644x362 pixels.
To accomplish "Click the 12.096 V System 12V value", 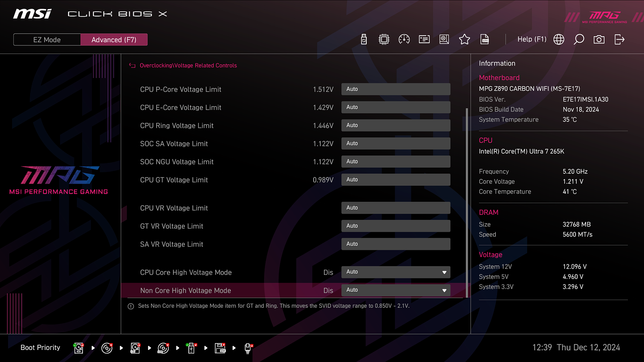I will tap(574, 267).
